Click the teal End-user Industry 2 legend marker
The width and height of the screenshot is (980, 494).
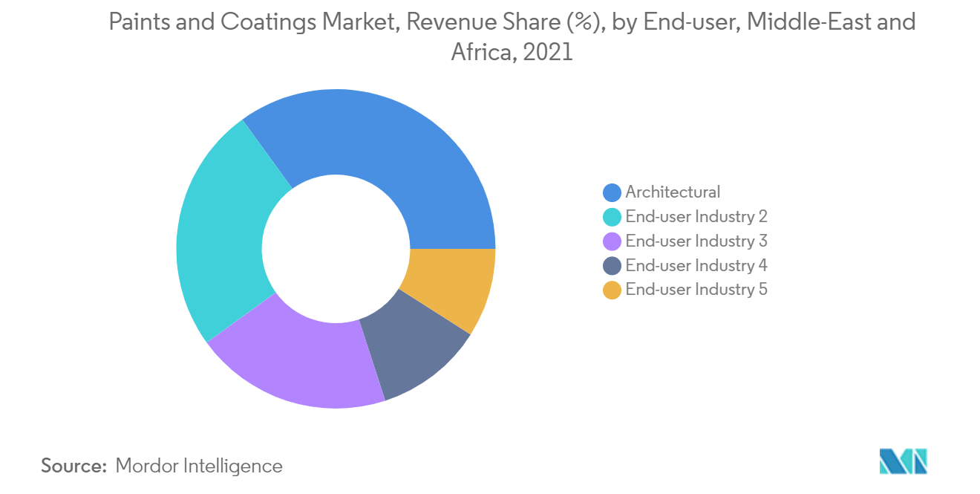[x=610, y=216]
